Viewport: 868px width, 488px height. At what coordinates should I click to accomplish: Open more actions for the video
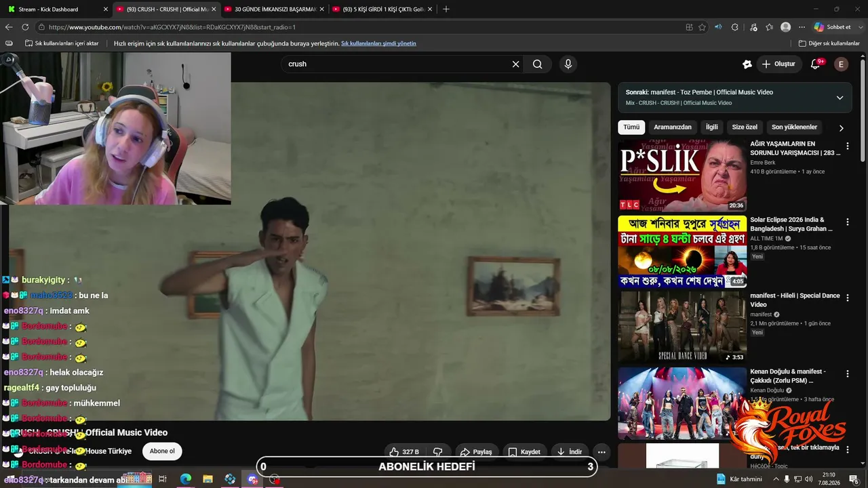coord(601,451)
